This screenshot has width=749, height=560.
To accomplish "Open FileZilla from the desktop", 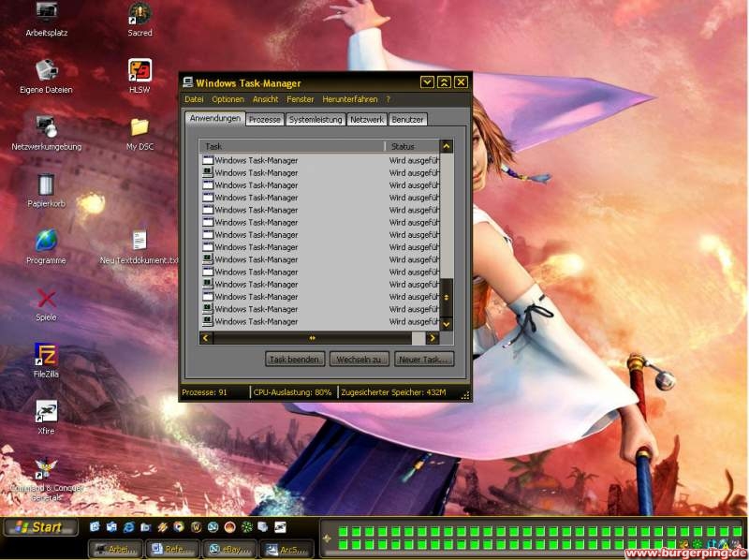I will 45,357.
